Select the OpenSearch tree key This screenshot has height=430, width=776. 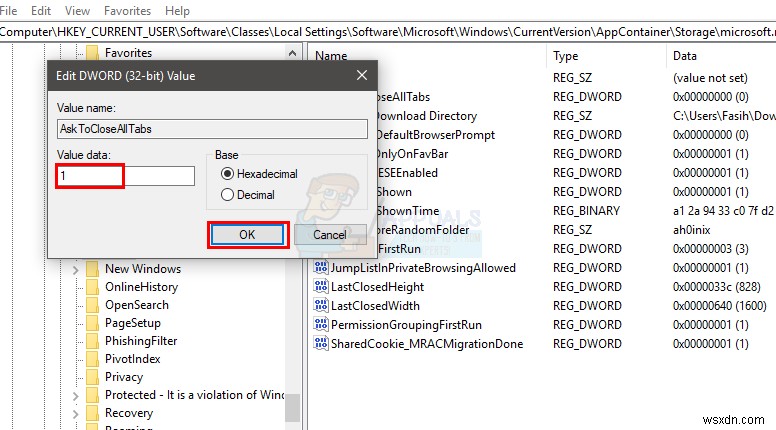click(x=137, y=305)
